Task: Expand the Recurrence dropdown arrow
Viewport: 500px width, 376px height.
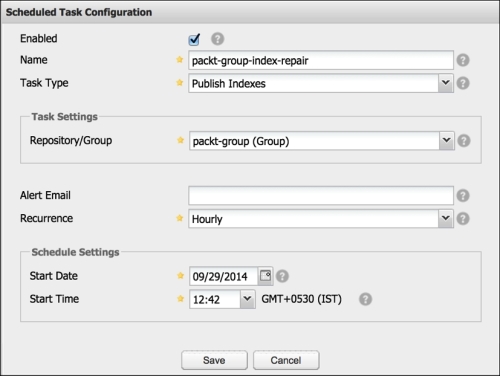Action: click(446, 219)
